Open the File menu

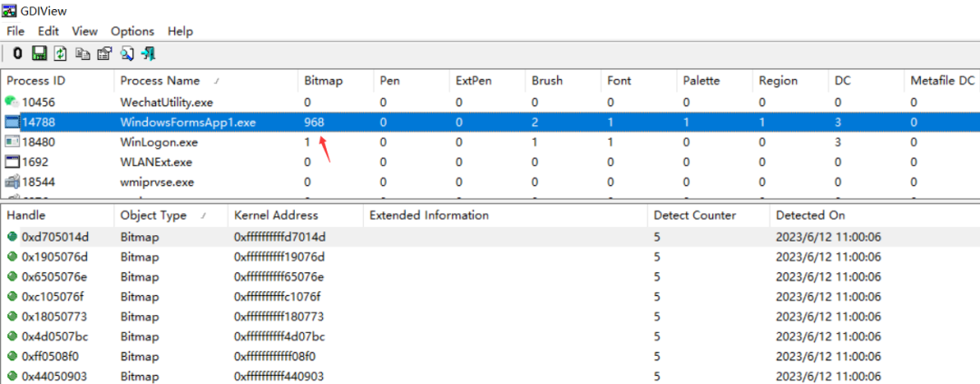coord(15,31)
